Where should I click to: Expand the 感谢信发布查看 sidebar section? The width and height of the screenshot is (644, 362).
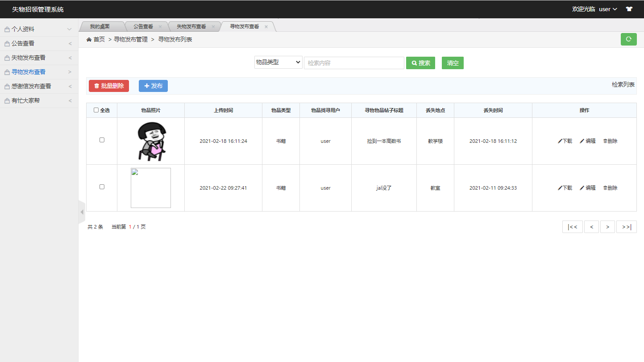click(39, 86)
